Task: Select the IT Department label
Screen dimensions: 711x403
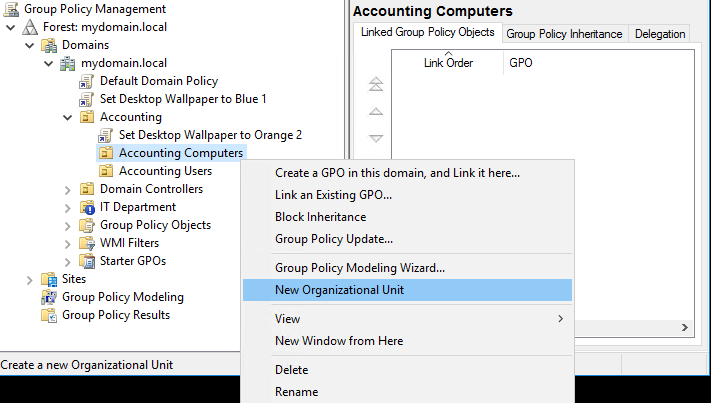Action: click(138, 207)
